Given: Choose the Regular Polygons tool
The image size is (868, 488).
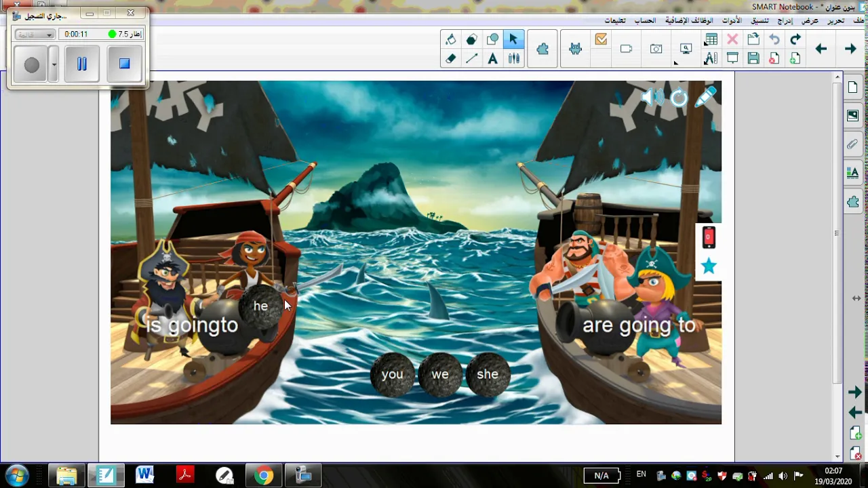Looking at the screenshot, I should point(472,39).
